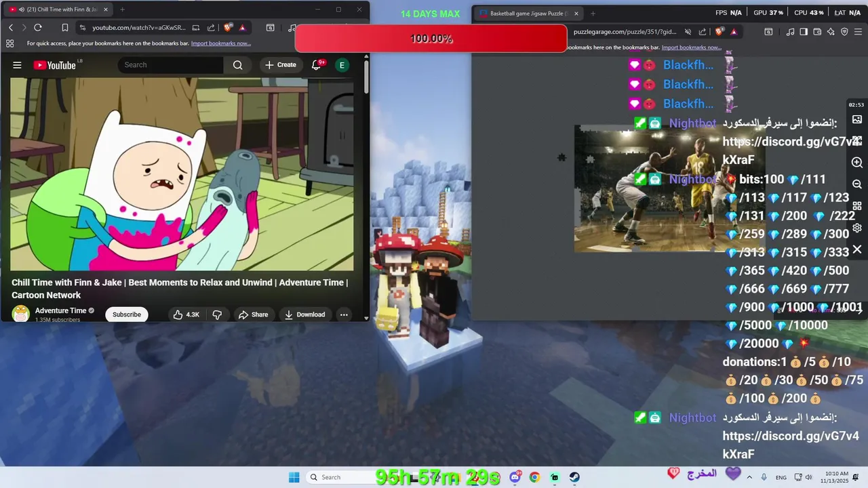868x488 pixels.
Task: Open the taskbar clock showing 10:10 AM
Action: pyautogui.click(x=834, y=477)
